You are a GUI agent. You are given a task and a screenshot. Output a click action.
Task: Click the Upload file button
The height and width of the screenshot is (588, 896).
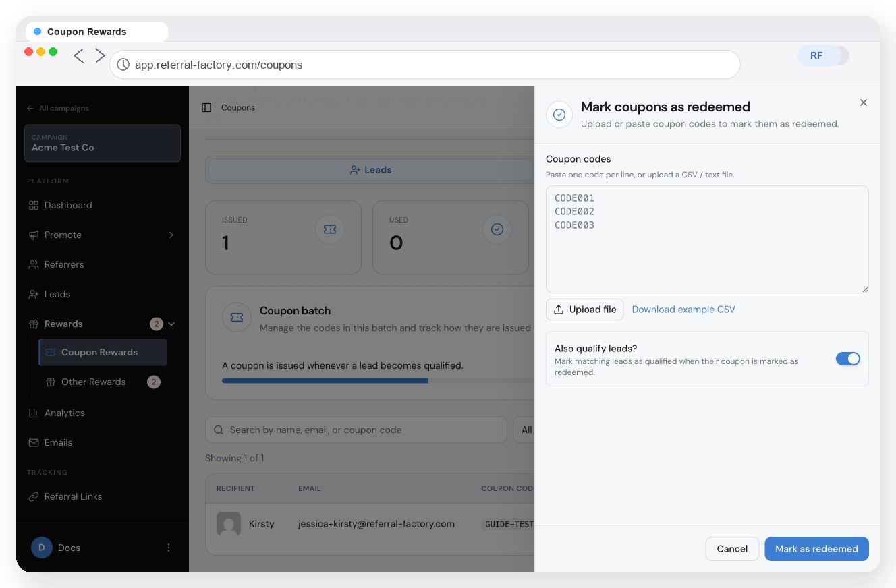(x=585, y=310)
